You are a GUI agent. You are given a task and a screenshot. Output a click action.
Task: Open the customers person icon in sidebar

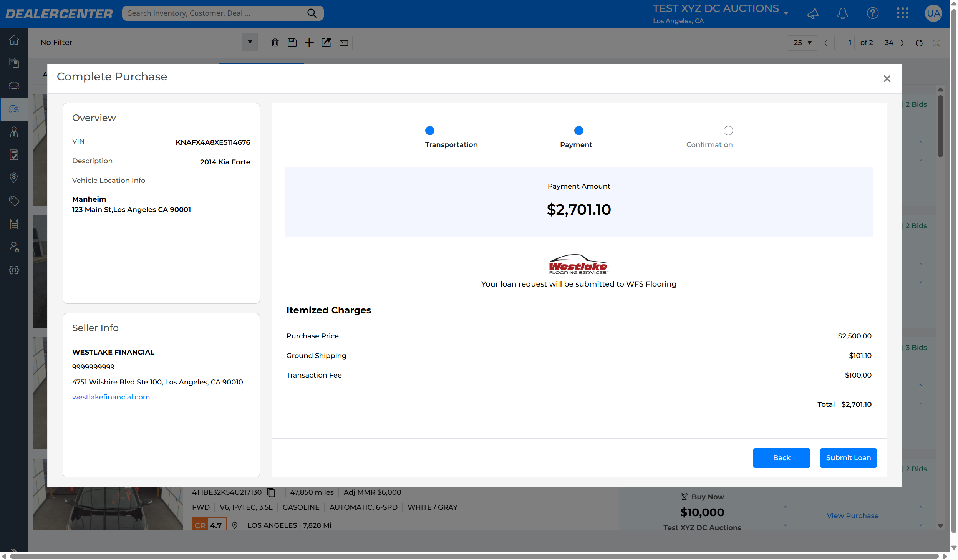pos(14,132)
